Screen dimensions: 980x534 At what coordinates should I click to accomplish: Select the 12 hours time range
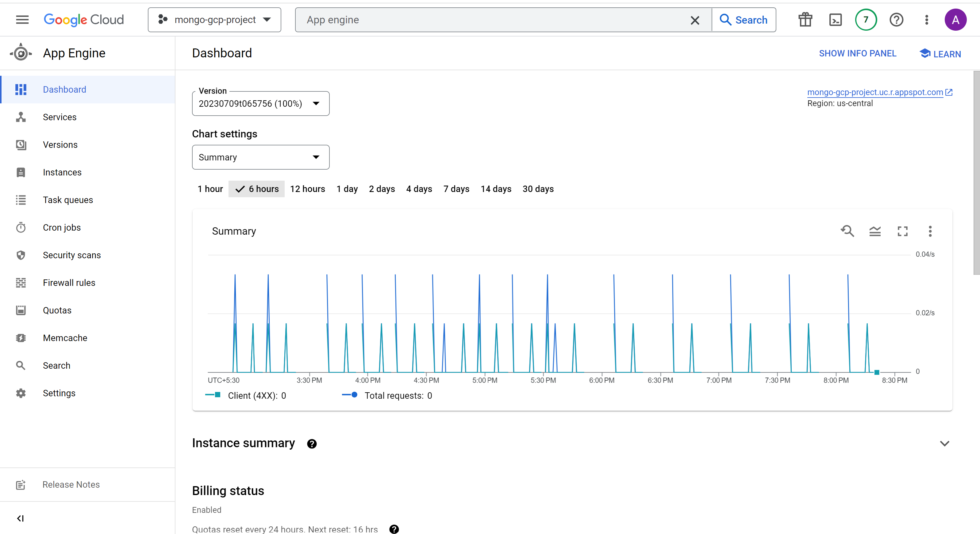click(x=307, y=189)
